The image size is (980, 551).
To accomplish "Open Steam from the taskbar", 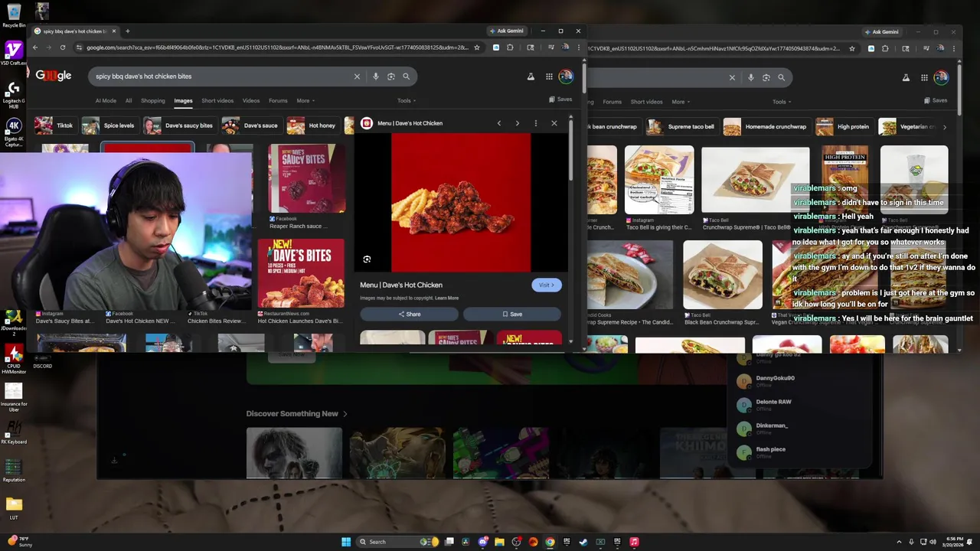I will tap(583, 542).
